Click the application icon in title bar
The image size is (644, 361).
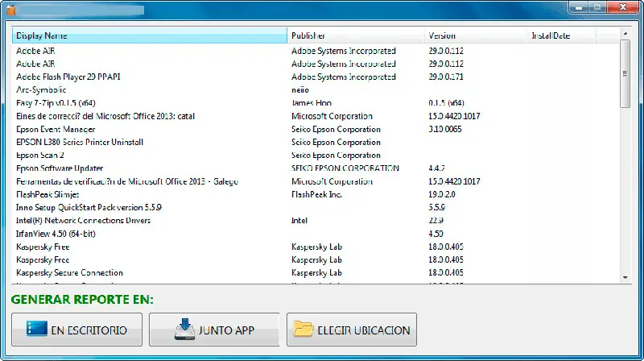[x=11, y=10]
